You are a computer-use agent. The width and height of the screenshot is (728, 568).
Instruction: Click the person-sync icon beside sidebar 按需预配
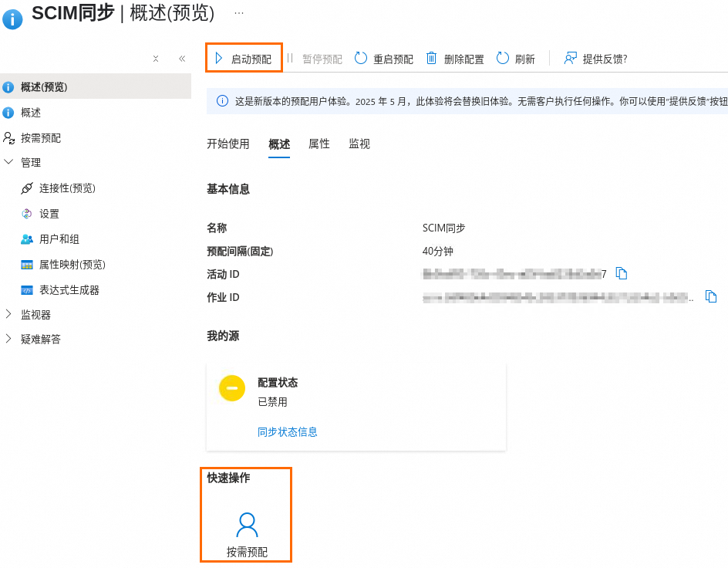pyautogui.click(x=8, y=138)
